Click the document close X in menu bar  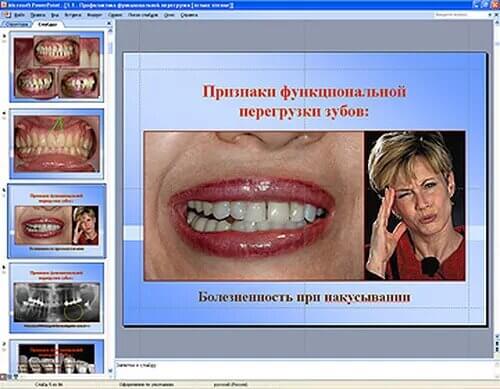(x=497, y=15)
